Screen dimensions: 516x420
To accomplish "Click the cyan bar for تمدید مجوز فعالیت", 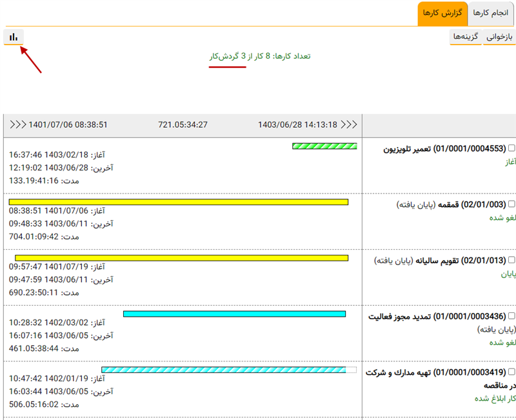I will tap(234, 314).
